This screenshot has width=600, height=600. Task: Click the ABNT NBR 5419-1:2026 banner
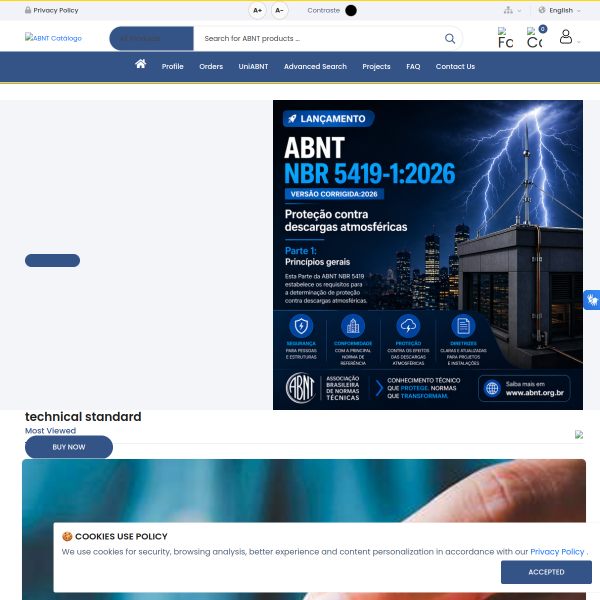[x=428, y=255]
